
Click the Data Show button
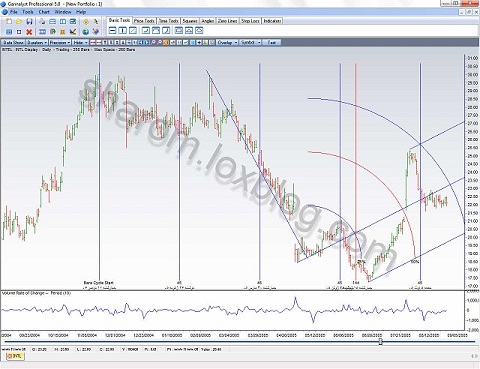13,43
